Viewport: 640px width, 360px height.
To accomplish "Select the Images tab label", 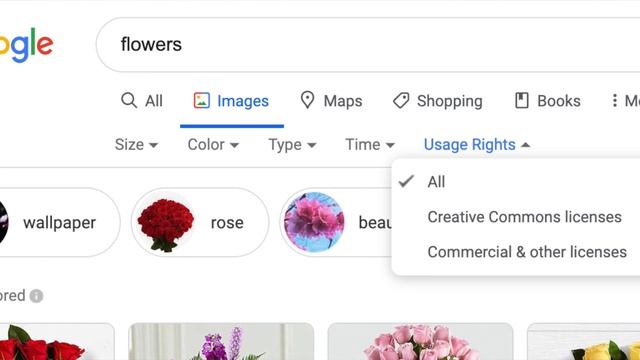I will (x=243, y=101).
